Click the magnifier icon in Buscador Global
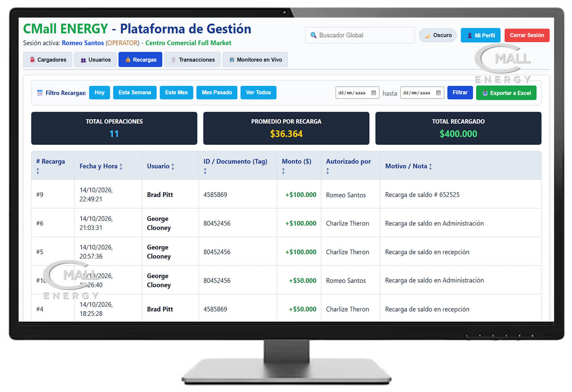Screen dimensions: 572x392 click(x=313, y=35)
